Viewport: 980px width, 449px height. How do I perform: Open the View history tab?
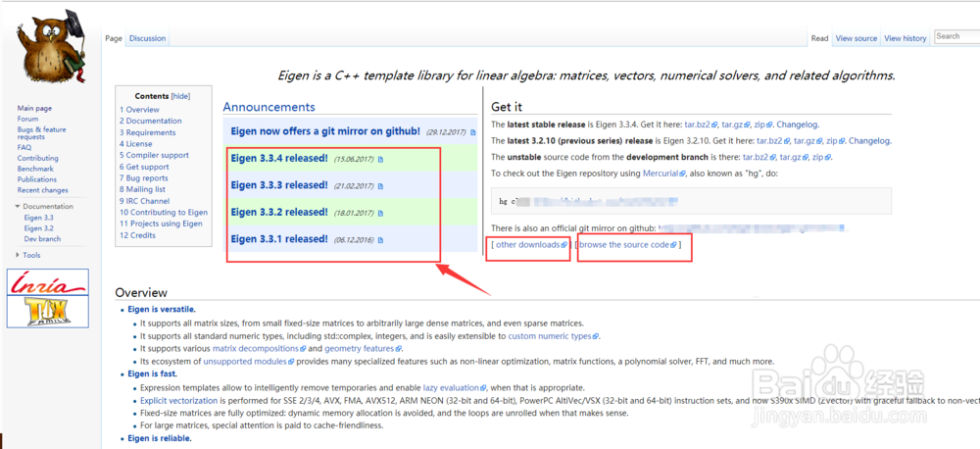905,38
